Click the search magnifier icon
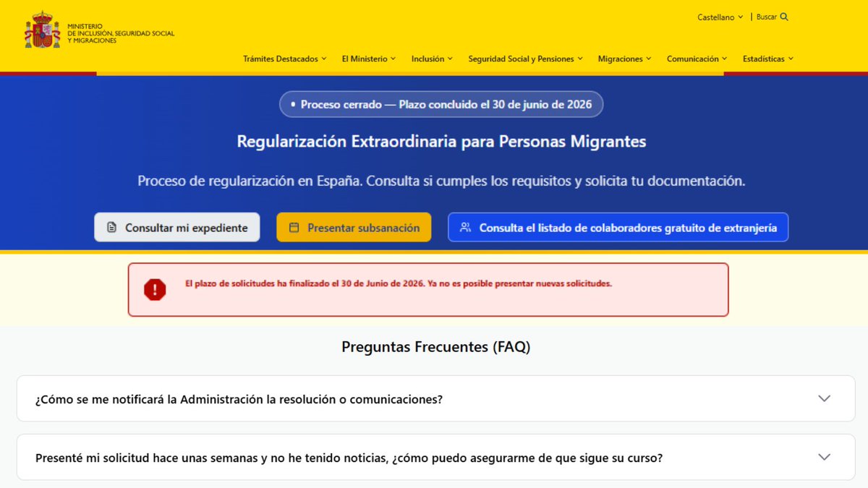 pos(784,17)
